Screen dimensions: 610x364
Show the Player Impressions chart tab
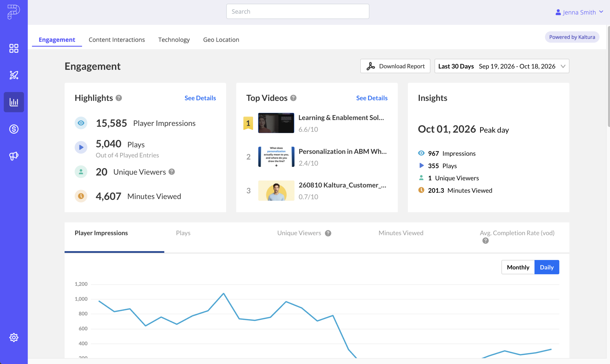pyautogui.click(x=101, y=233)
